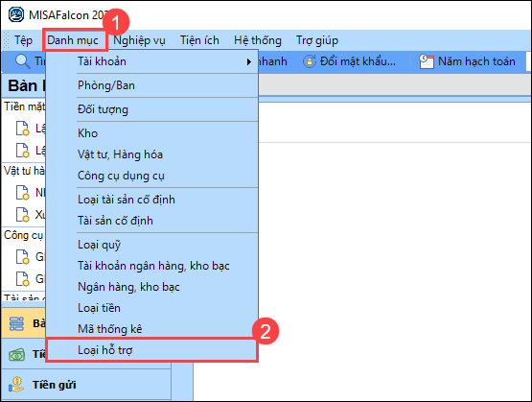
Task: Open the Danh mục menu
Action: (x=73, y=40)
